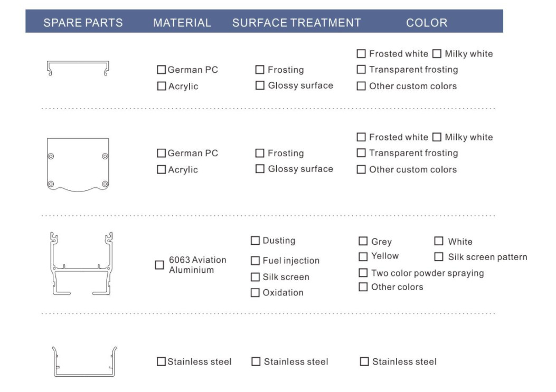
Task: Tick the Yellow color checkbox
Action: point(363,256)
